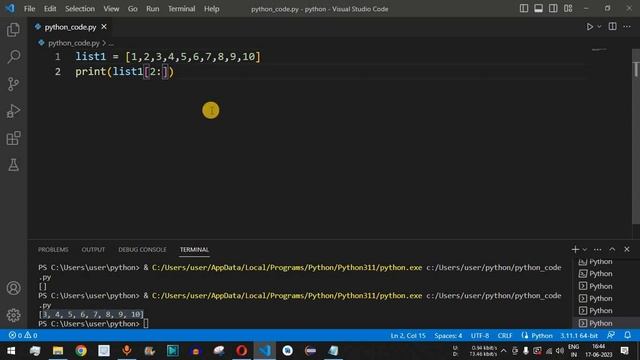Open terminal panel views and more actions
640x360 pixels.
click(x=598, y=249)
